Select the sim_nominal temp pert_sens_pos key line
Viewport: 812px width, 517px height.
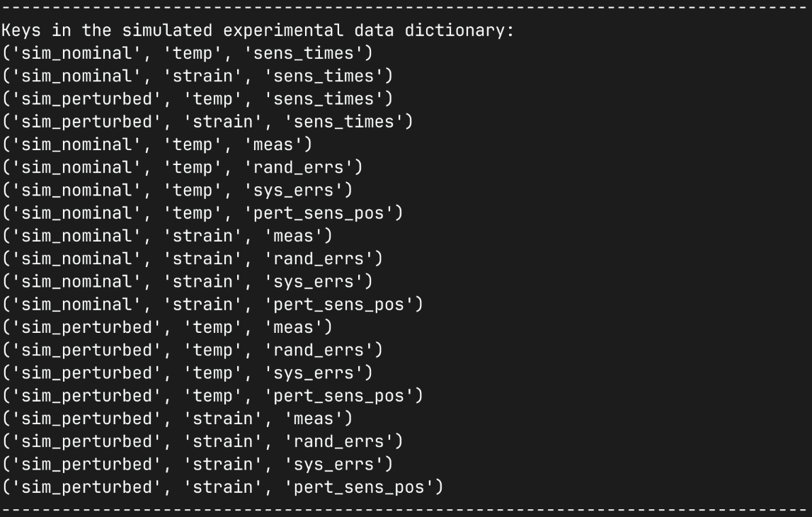(202, 212)
